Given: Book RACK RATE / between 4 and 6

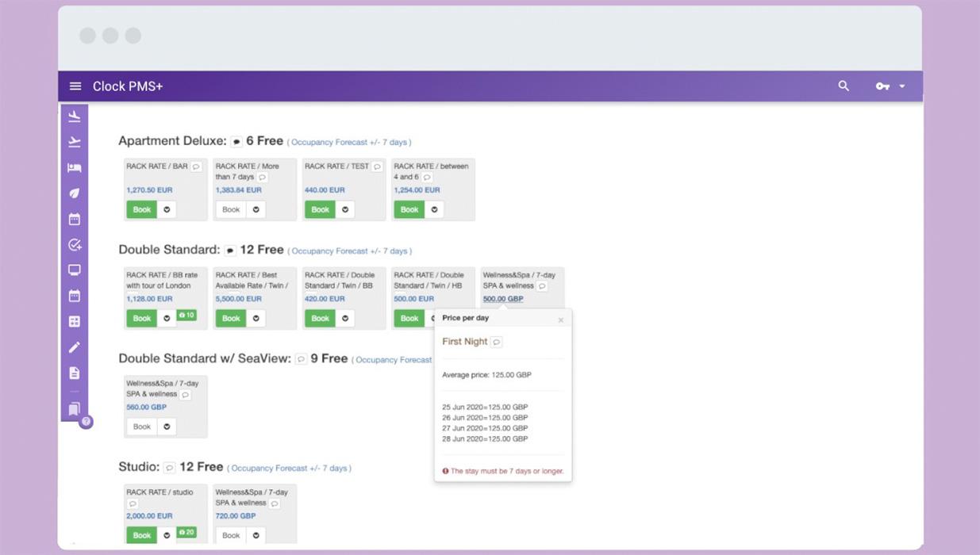Looking at the screenshot, I should click(409, 210).
